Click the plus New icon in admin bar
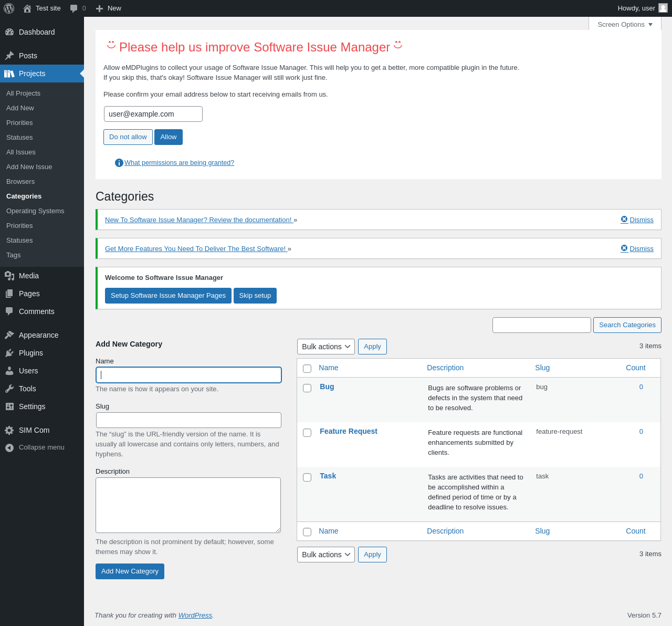 [x=99, y=8]
